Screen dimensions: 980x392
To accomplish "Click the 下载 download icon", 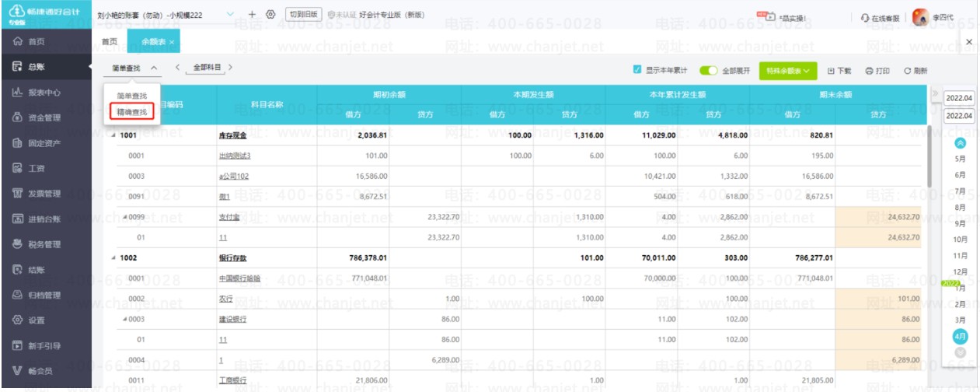I will point(839,70).
